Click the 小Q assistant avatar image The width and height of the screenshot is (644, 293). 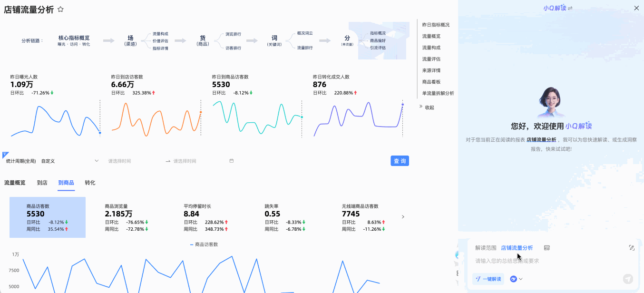point(551,102)
